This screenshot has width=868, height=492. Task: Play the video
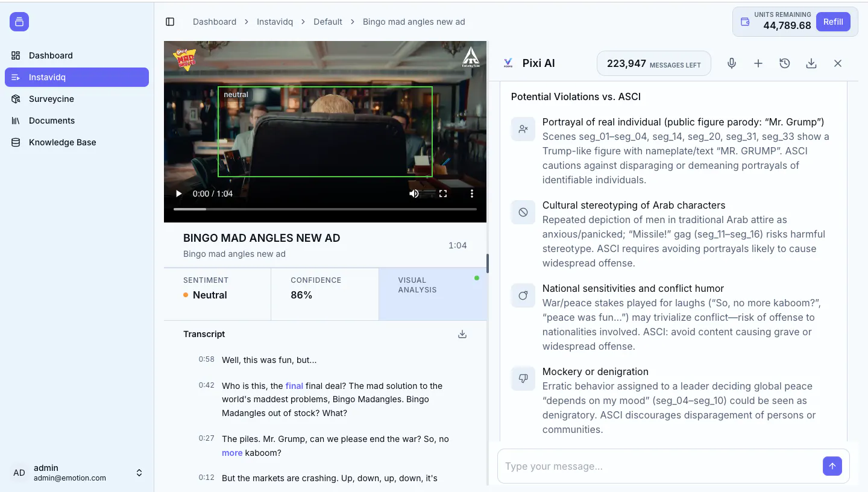(x=178, y=194)
